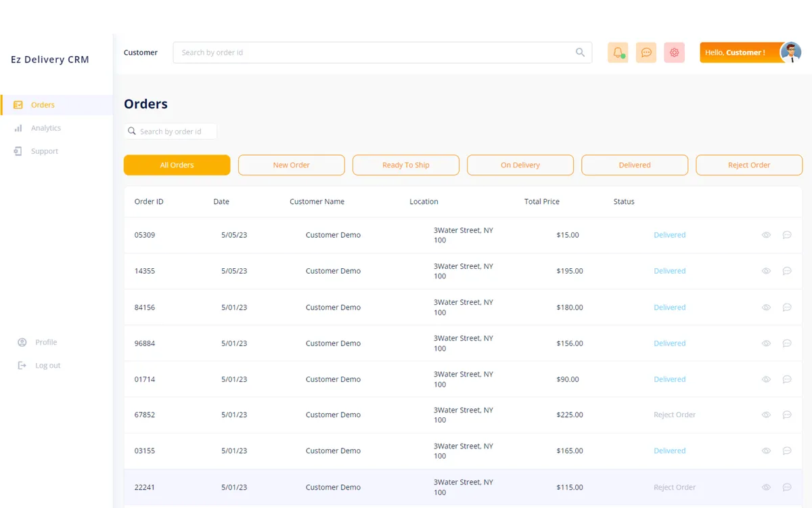
Task: Click Reject Order status of order 22241
Action: pos(675,487)
